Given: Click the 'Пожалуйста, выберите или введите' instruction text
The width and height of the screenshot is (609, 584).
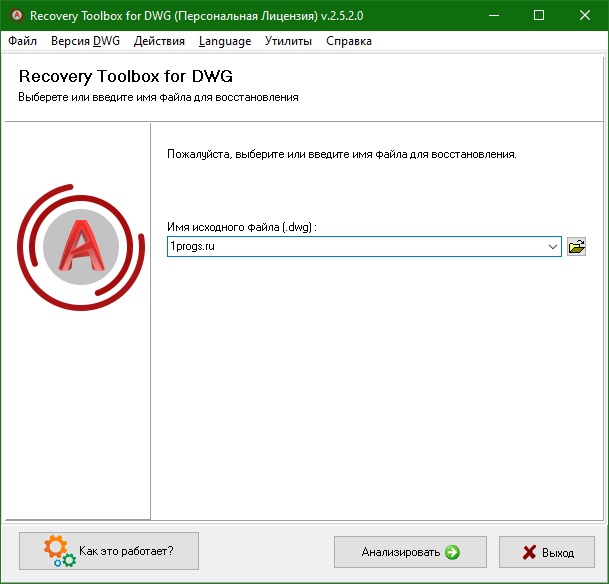Looking at the screenshot, I should tap(342, 154).
